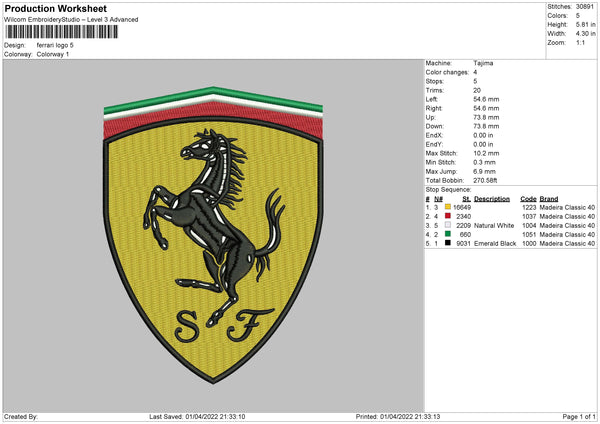Screen dimensions: 600x424
Task: Click the 'Created By:' footer label
Action: coord(21,417)
